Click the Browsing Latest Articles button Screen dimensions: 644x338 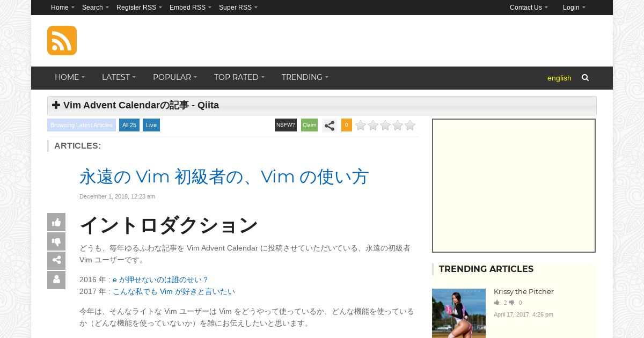click(x=82, y=125)
